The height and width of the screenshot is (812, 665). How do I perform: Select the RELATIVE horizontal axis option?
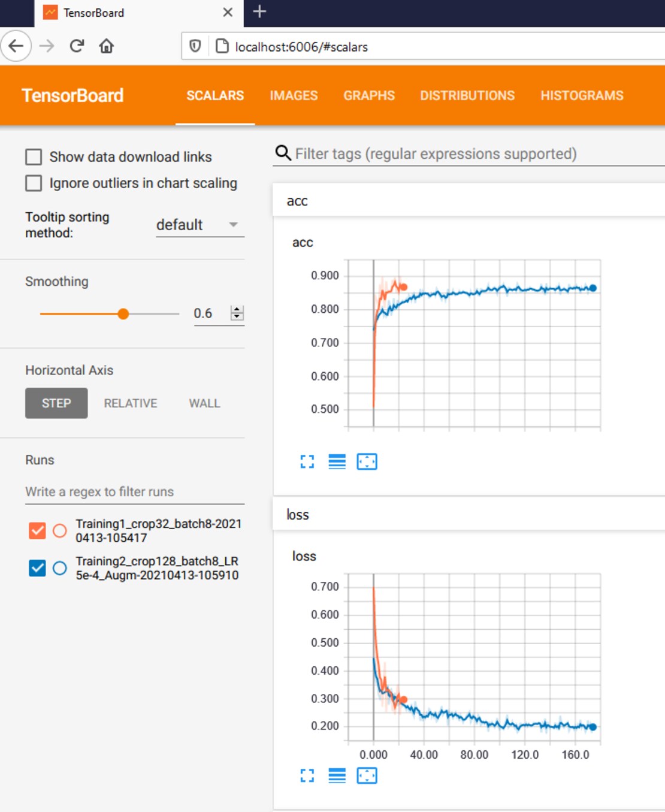tap(130, 403)
